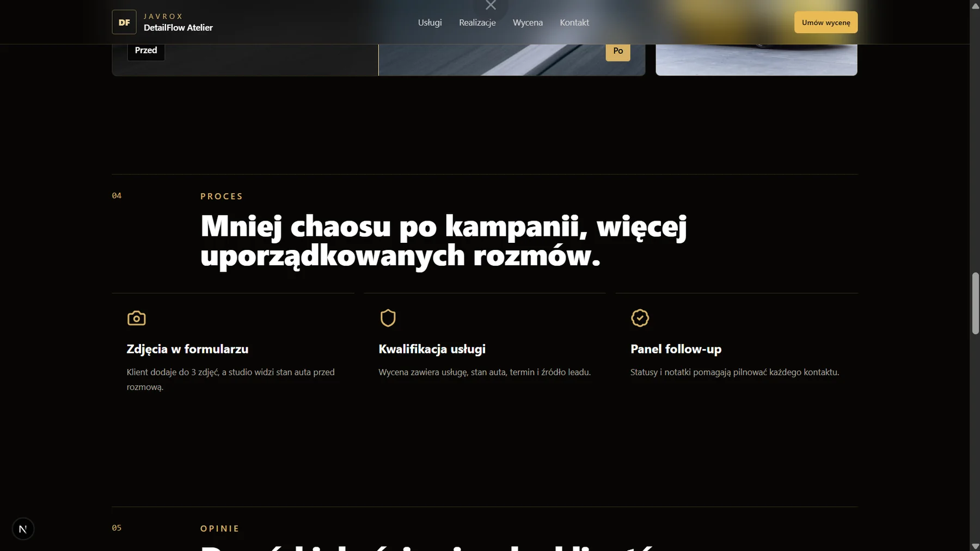Click the X close icon above navigation

tap(491, 5)
